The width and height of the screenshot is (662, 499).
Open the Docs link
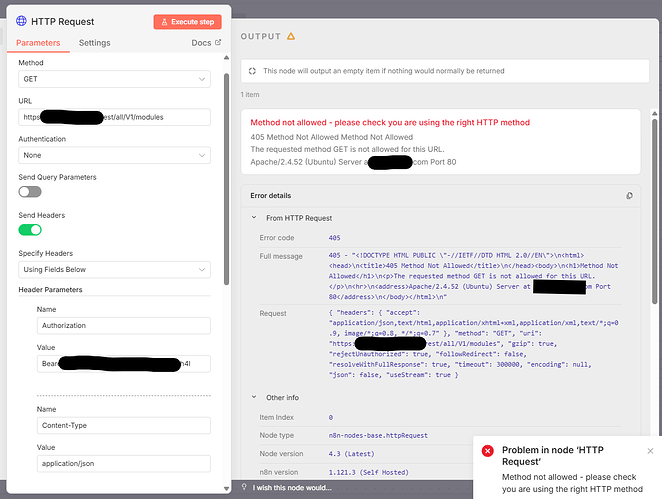tap(205, 43)
